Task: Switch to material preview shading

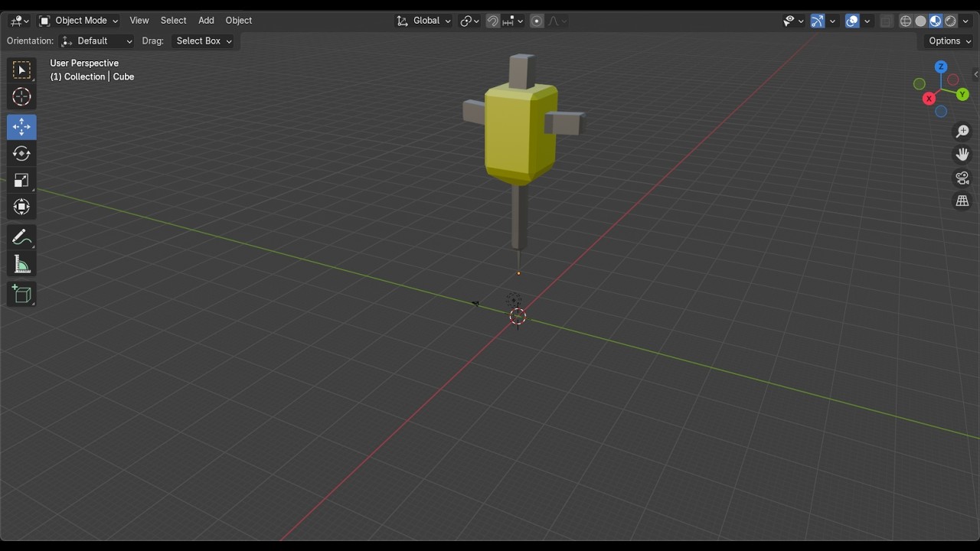Action: [936, 21]
